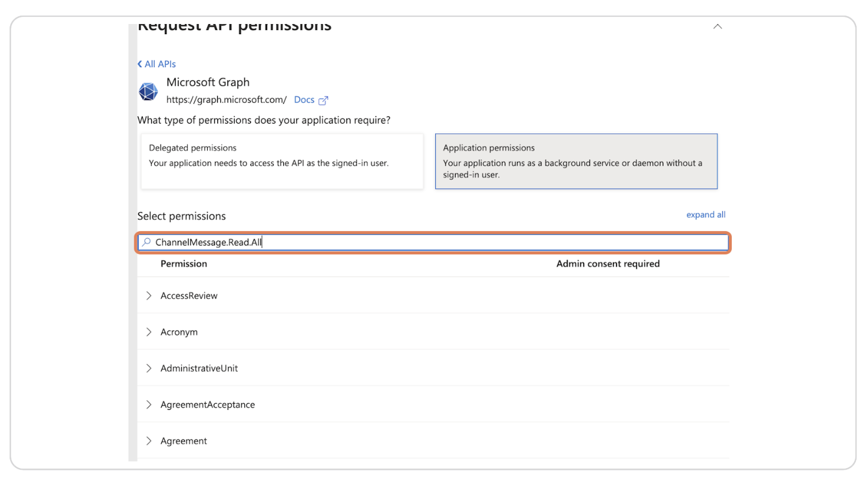The image size is (868, 480).
Task: Click the Admin consent required column header
Action: coord(607,263)
